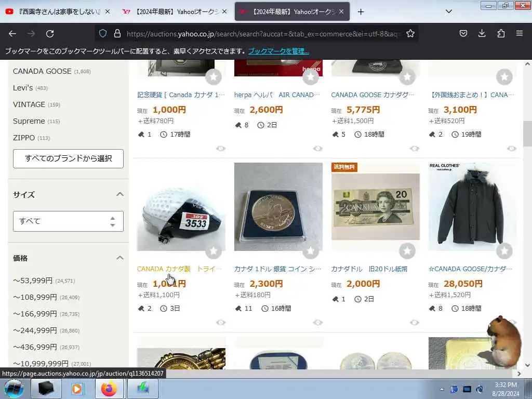532x399 pixels.
Task: Switch to the 西園寺さんは家事をしない YouTube tab
Action: click(58, 11)
